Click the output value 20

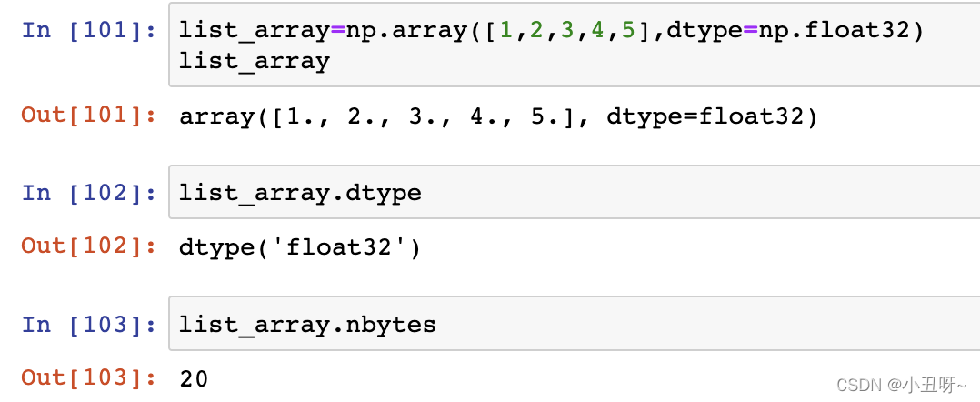point(194,379)
